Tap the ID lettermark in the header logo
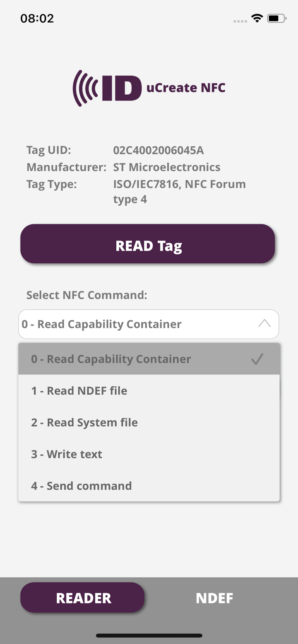 [x=120, y=87]
